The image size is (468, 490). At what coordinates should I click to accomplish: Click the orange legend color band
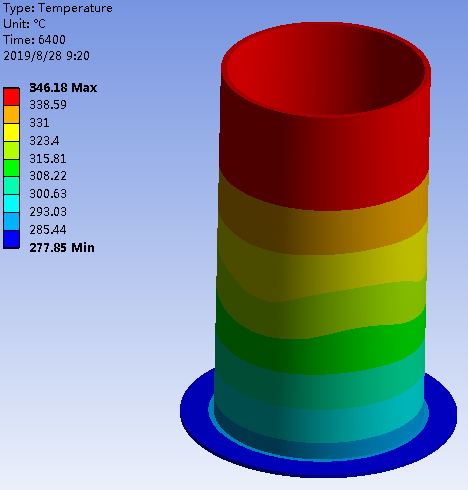tap(11, 115)
